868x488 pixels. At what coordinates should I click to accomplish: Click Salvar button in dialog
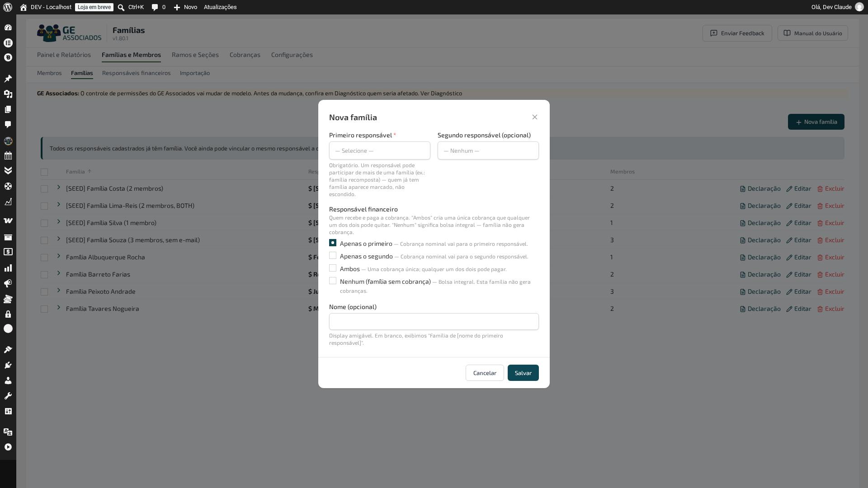coord(523,373)
